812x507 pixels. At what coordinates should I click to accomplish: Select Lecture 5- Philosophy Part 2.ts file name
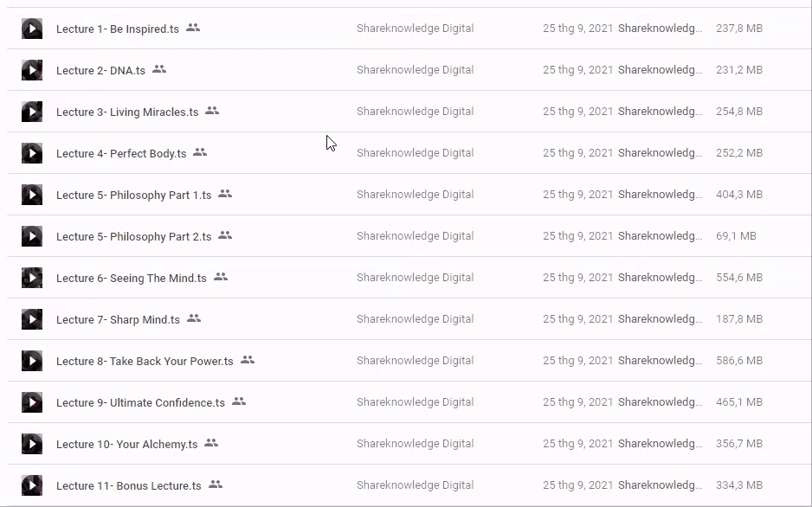coord(133,236)
